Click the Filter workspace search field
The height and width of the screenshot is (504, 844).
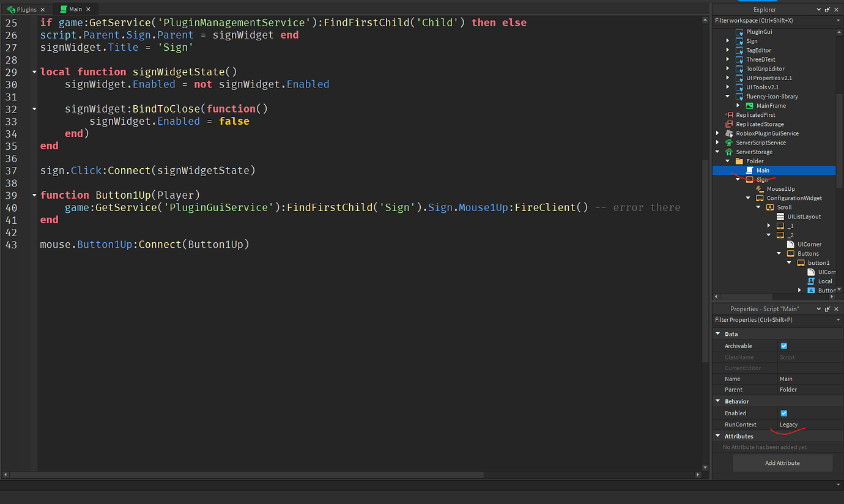(773, 21)
